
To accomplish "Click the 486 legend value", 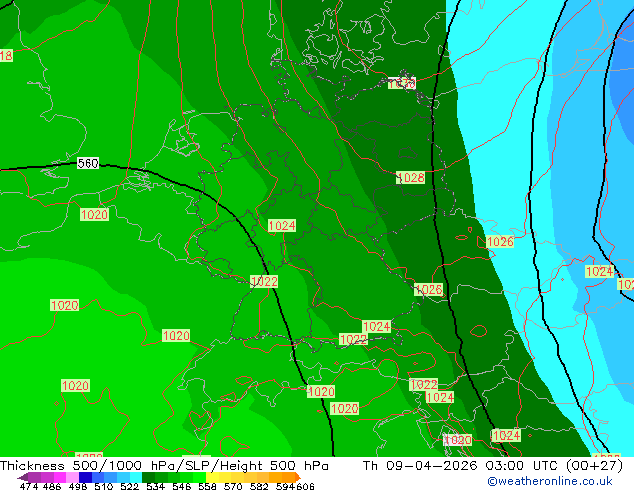I will (52, 486).
